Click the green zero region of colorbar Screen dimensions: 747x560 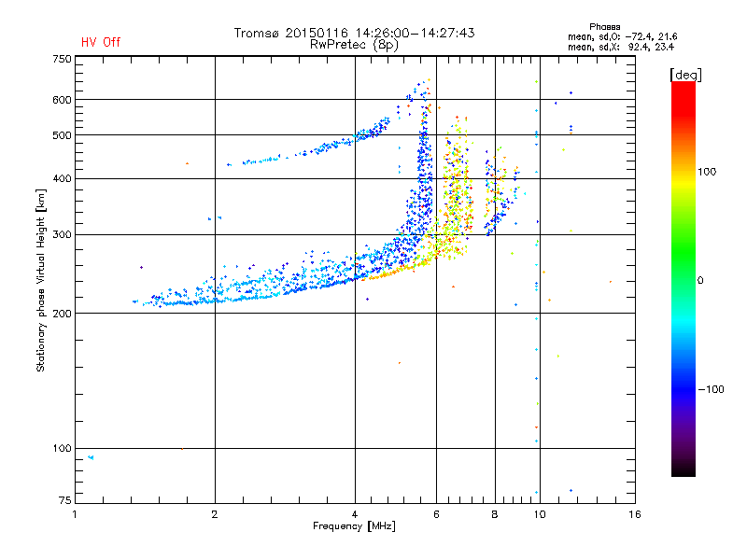coord(684,279)
